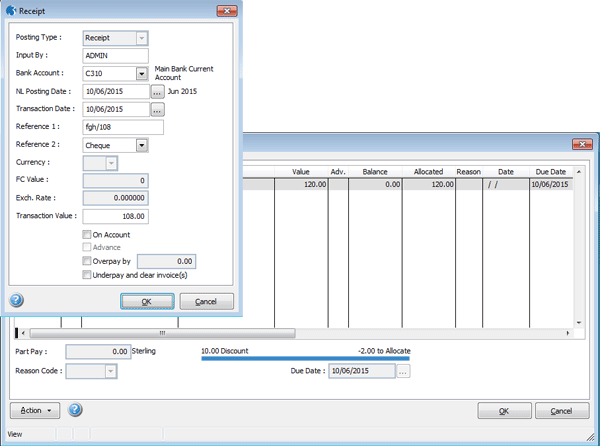Click the Input By field
Viewport: 600px width, 446px height.
point(115,56)
